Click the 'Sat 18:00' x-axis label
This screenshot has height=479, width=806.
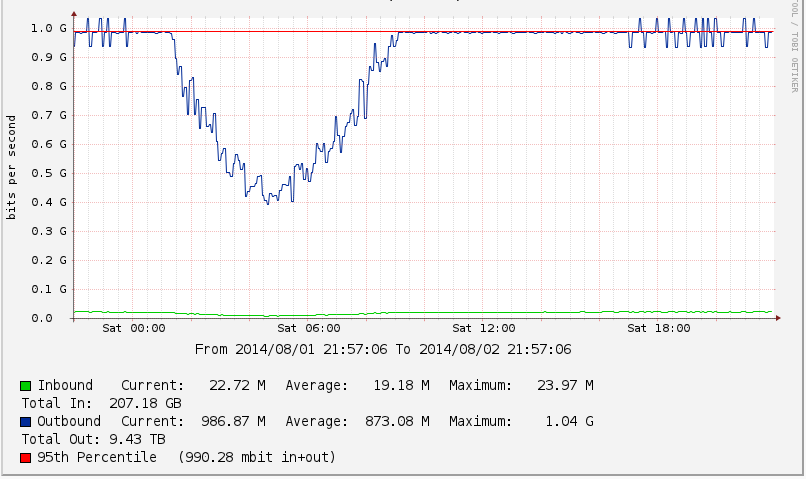(x=658, y=328)
